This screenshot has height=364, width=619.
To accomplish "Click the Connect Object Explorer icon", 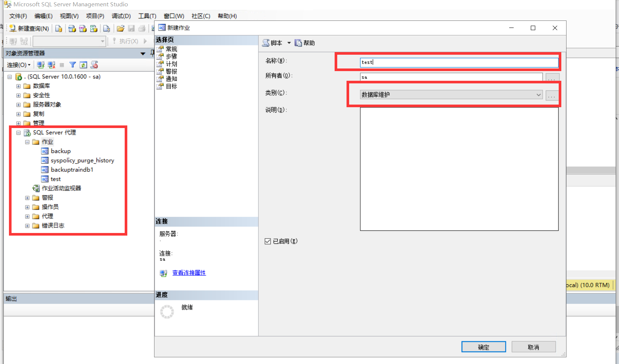I will (41, 65).
